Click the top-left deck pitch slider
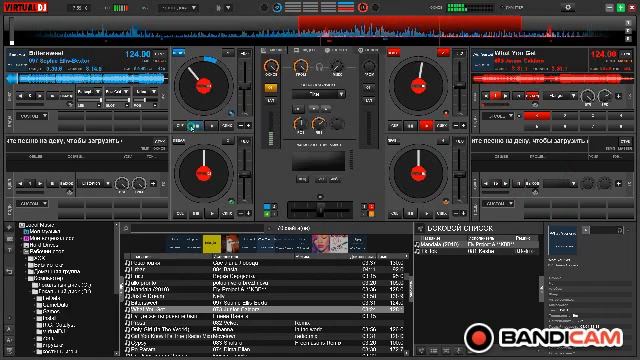 [x=244, y=87]
